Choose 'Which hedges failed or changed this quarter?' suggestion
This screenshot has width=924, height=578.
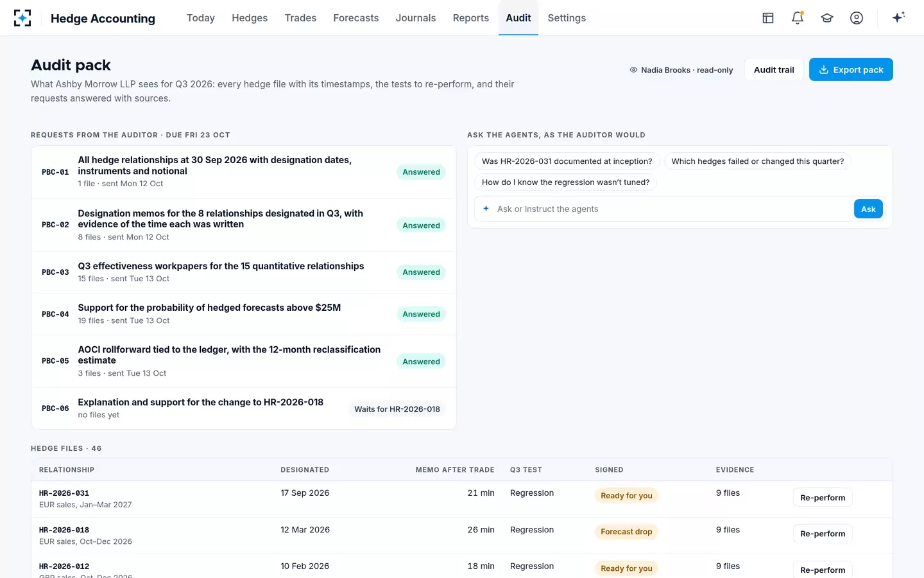[758, 161]
